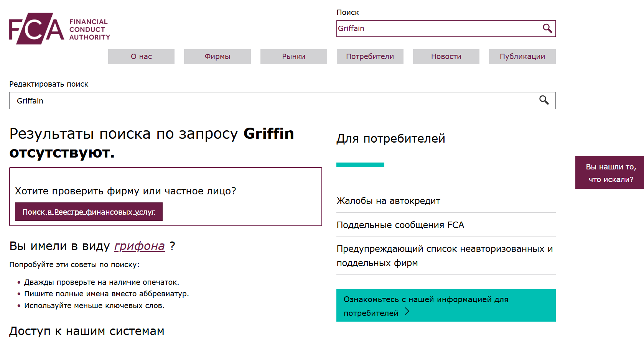Click the 'Для потребителей' heading
This screenshot has height=345, width=644.
[x=391, y=138]
